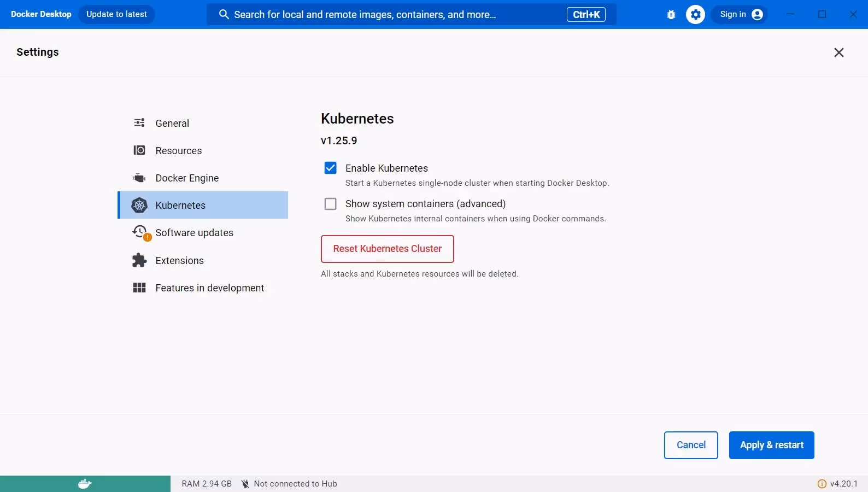Click the Resources disk icon

[x=139, y=150]
